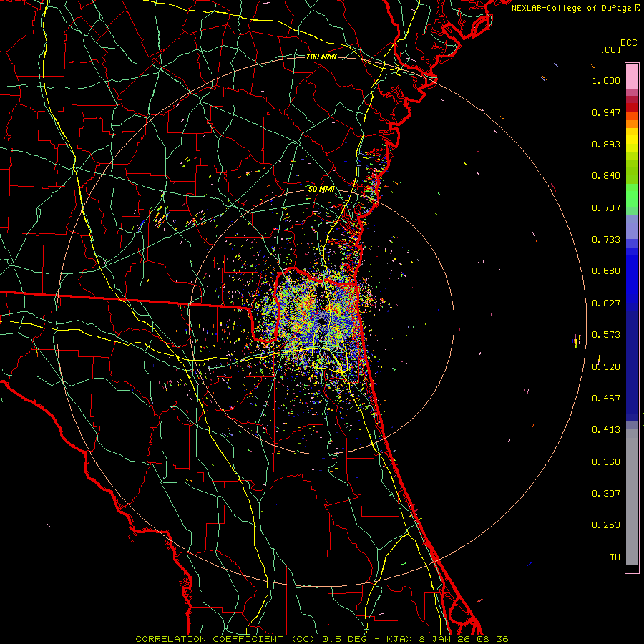Click the 100 NMI range ring label
Image resolution: width=644 pixels, height=644 pixels.
click(x=321, y=57)
